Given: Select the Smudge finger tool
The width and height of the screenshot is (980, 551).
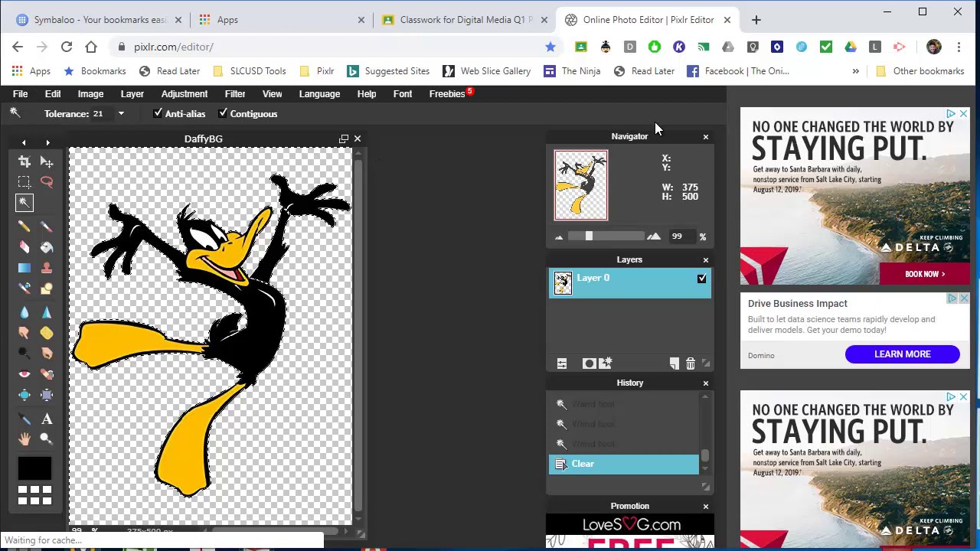Looking at the screenshot, I should click(24, 333).
